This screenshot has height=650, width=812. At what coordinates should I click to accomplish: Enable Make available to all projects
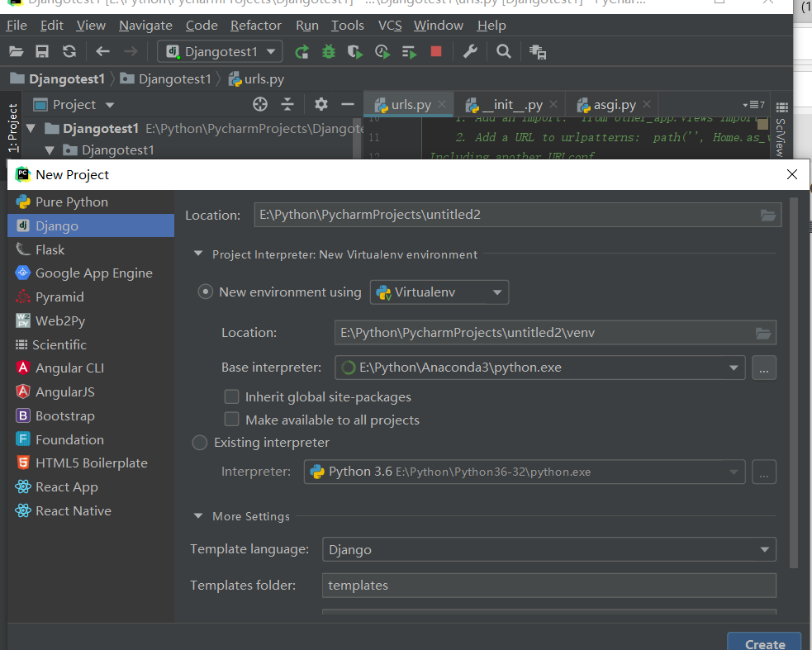click(x=231, y=419)
